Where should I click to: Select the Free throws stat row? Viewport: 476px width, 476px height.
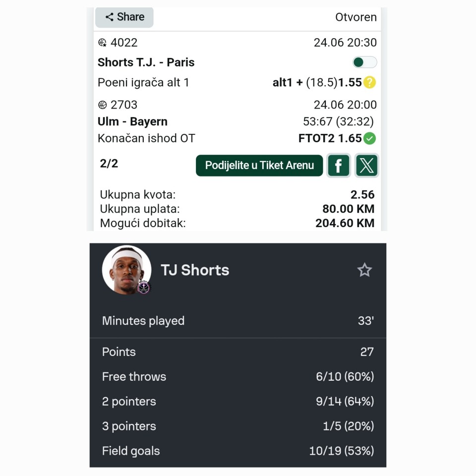click(x=238, y=377)
